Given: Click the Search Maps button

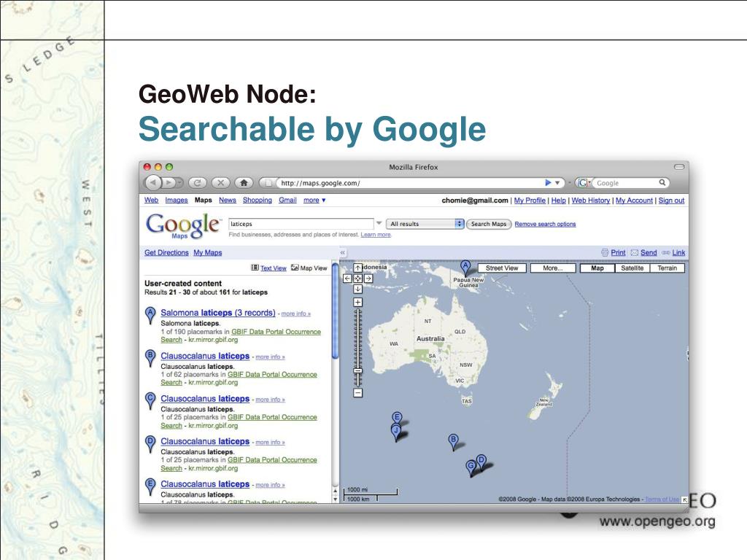Looking at the screenshot, I should [489, 224].
